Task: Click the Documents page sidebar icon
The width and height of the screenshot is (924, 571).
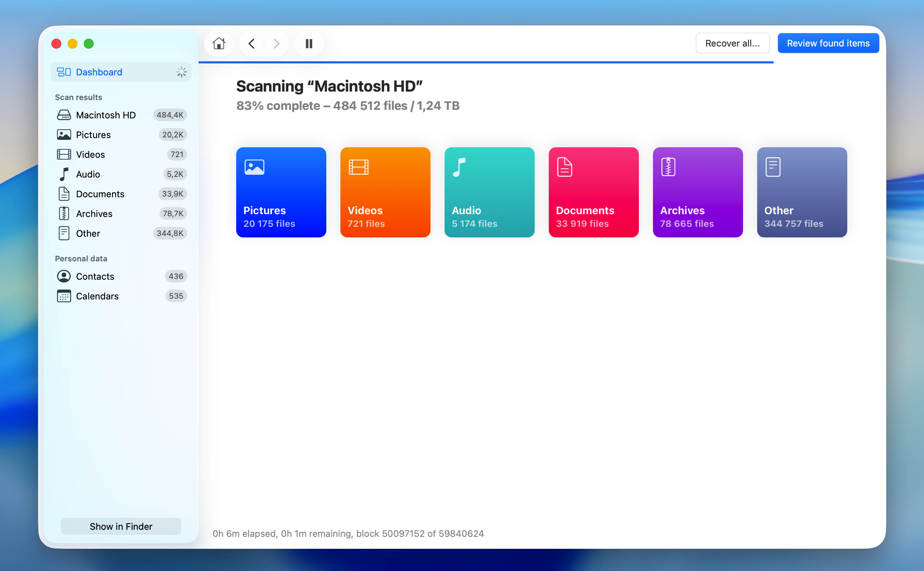Action: (64, 194)
